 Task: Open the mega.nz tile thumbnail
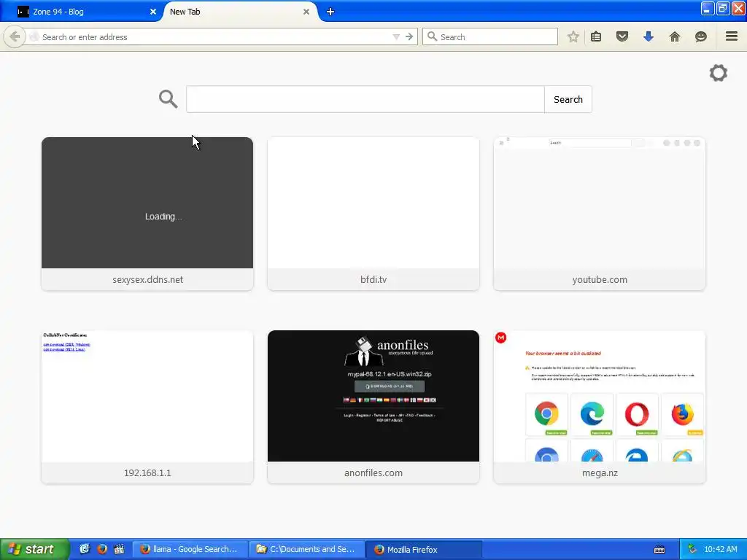(600, 396)
